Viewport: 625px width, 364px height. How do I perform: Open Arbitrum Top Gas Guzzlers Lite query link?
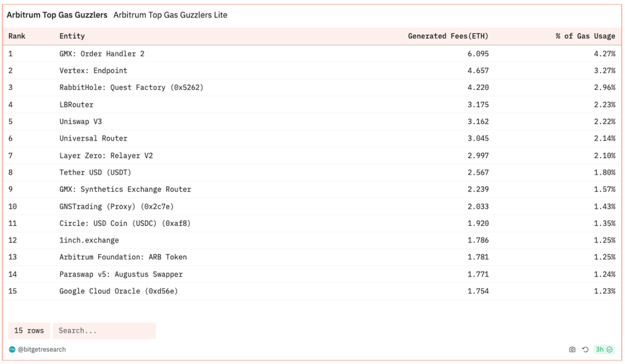(170, 15)
